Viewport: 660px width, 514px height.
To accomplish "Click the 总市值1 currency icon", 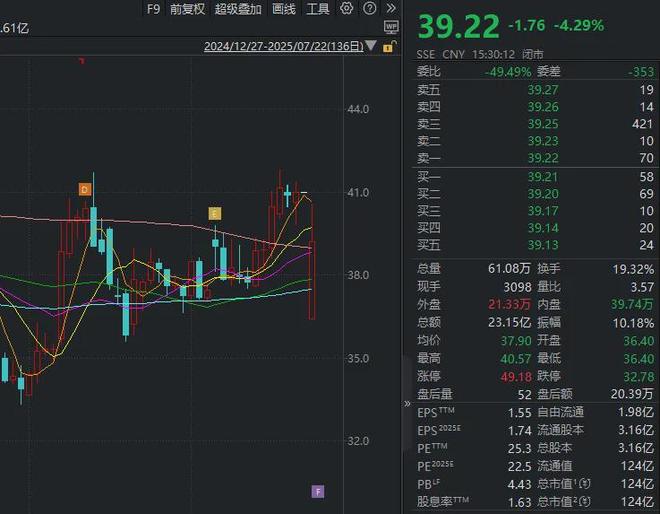I will pos(584,484).
